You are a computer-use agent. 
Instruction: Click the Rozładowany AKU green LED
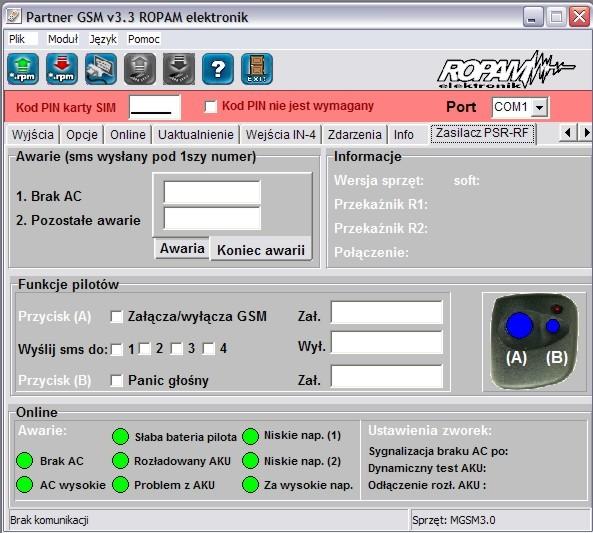click(x=121, y=461)
